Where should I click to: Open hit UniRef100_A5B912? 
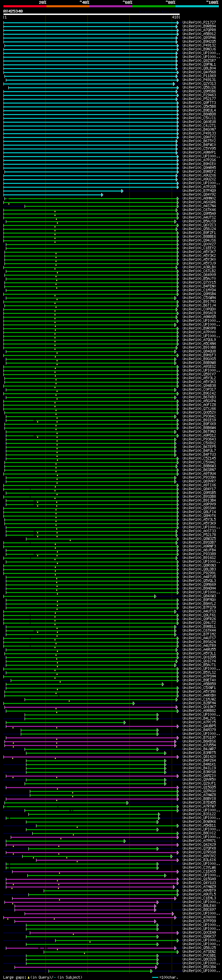click(x=199, y=34)
